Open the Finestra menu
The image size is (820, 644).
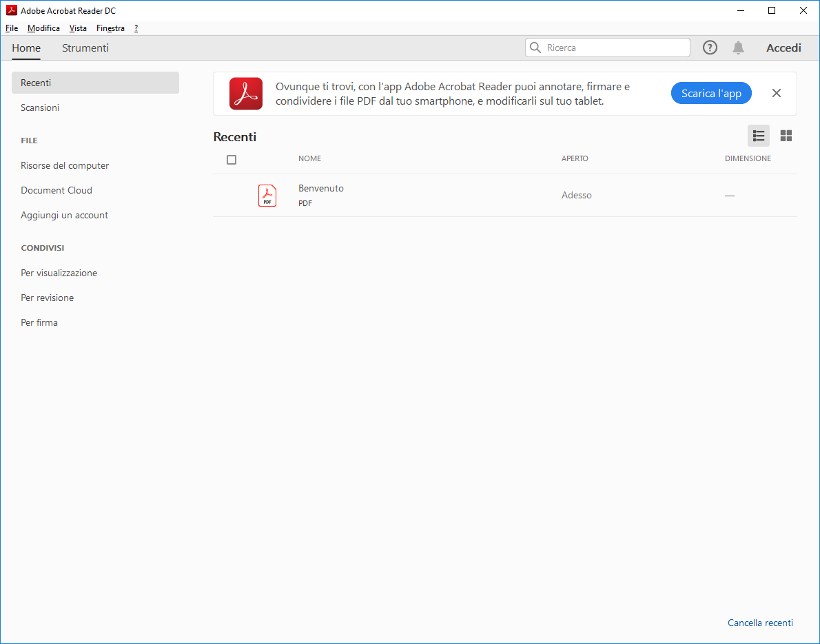[110, 28]
